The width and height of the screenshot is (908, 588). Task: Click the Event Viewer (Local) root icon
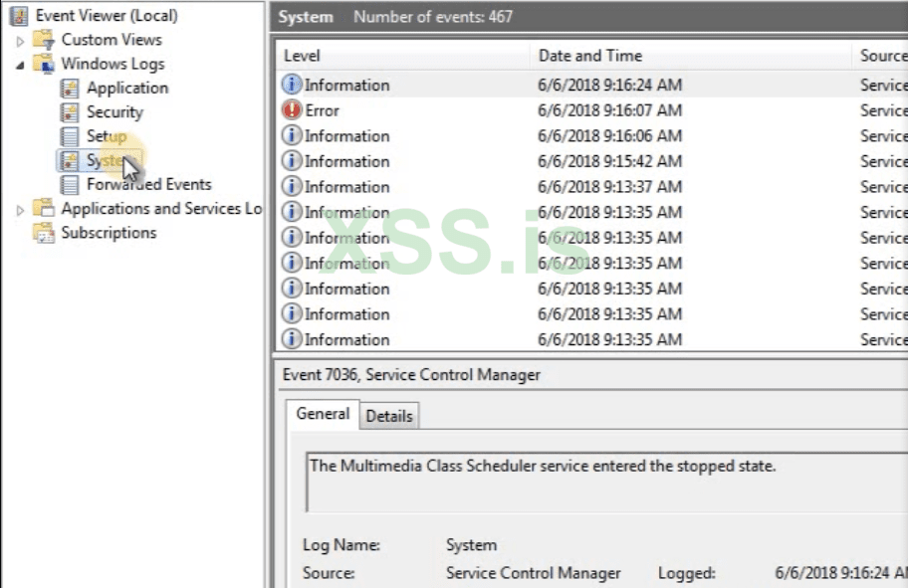click(19, 16)
